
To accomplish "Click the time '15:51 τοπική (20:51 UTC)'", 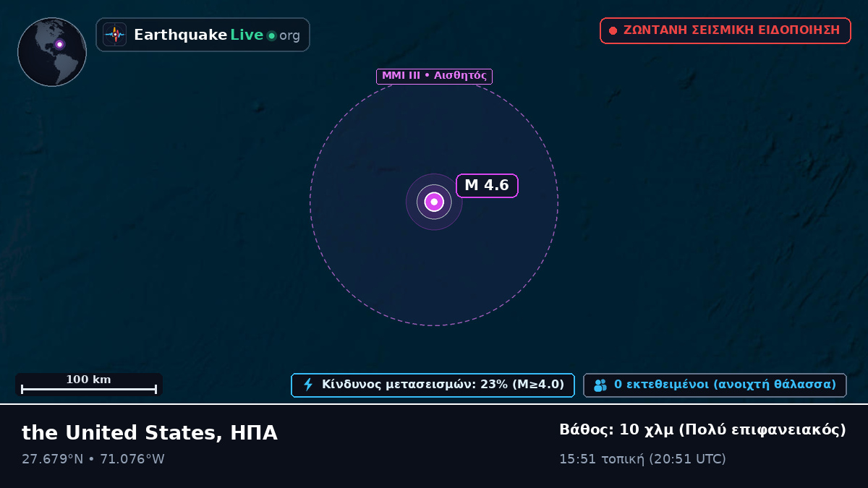I will pyautogui.click(x=642, y=459).
